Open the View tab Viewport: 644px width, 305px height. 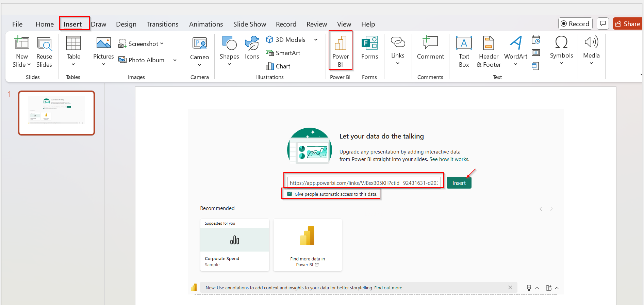344,24
